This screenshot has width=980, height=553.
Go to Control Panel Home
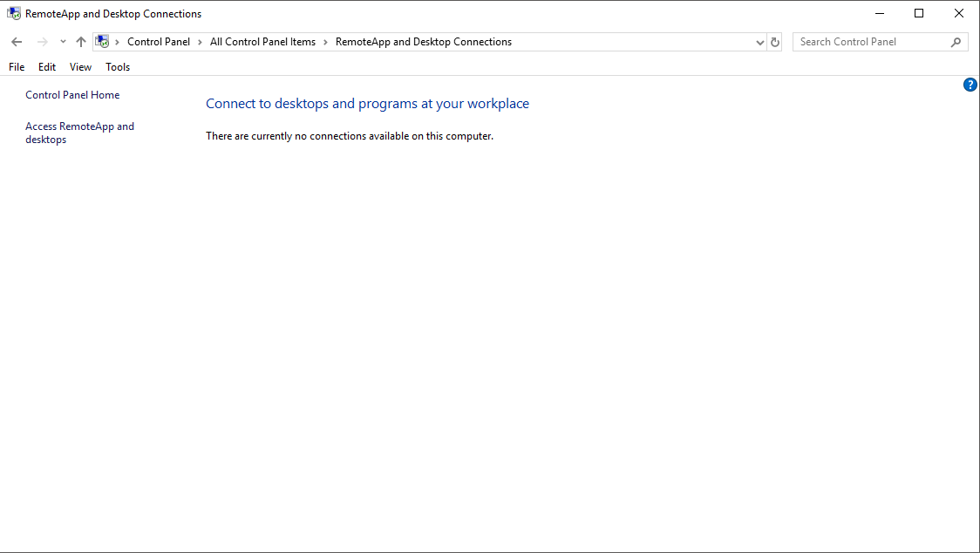coord(72,95)
